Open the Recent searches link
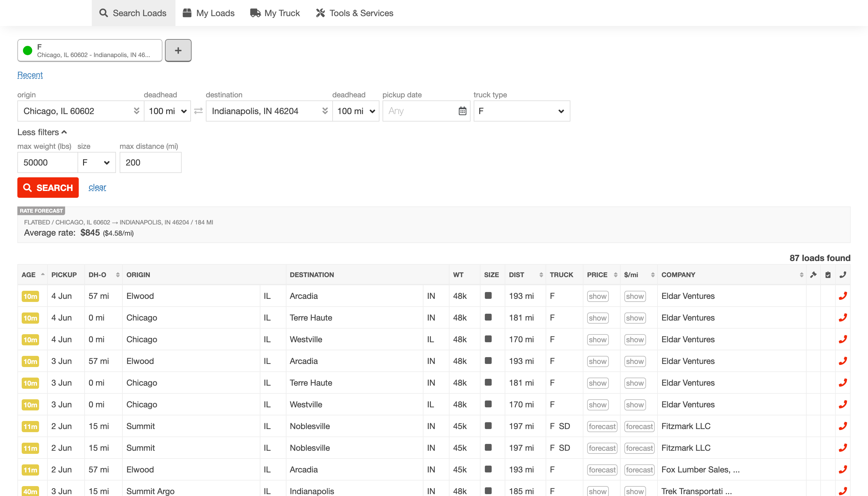The image size is (868, 496). pos(30,75)
